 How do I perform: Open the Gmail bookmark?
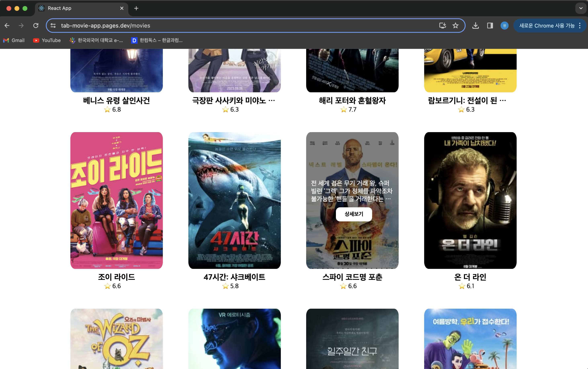pos(14,40)
